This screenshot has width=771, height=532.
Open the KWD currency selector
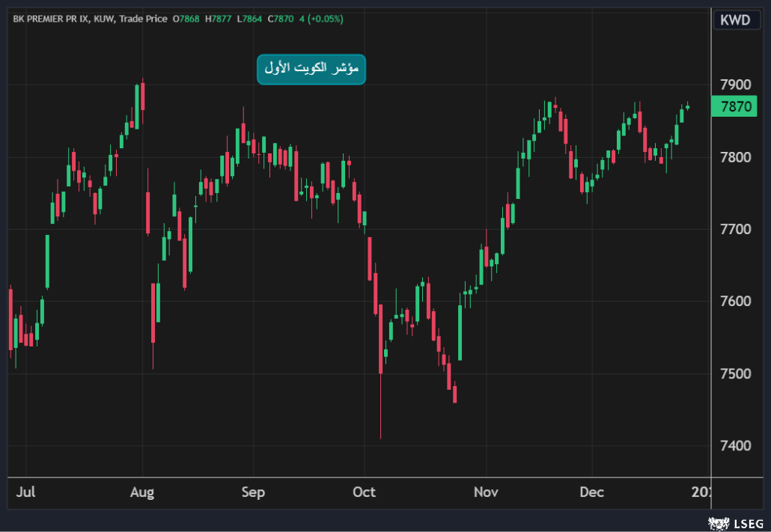point(734,20)
